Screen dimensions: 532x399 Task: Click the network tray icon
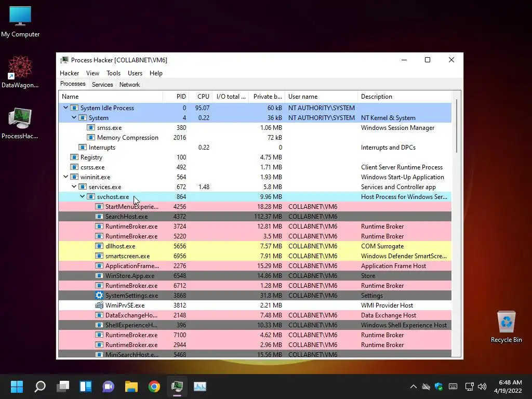point(469,387)
